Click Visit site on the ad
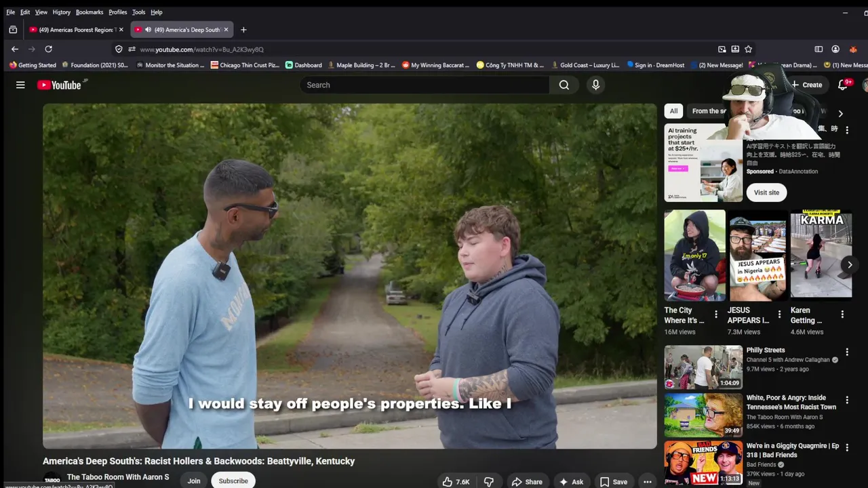The image size is (868, 488). point(766,192)
